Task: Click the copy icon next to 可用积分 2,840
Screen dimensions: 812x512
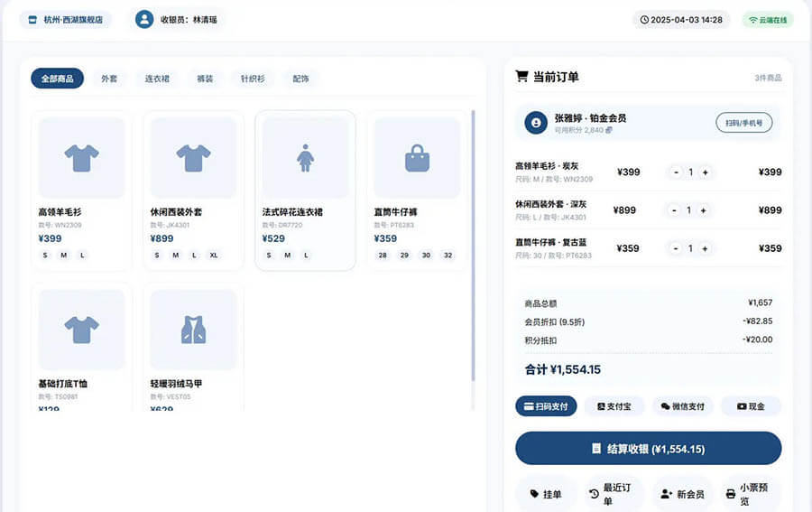Action: pyautogui.click(x=609, y=130)
